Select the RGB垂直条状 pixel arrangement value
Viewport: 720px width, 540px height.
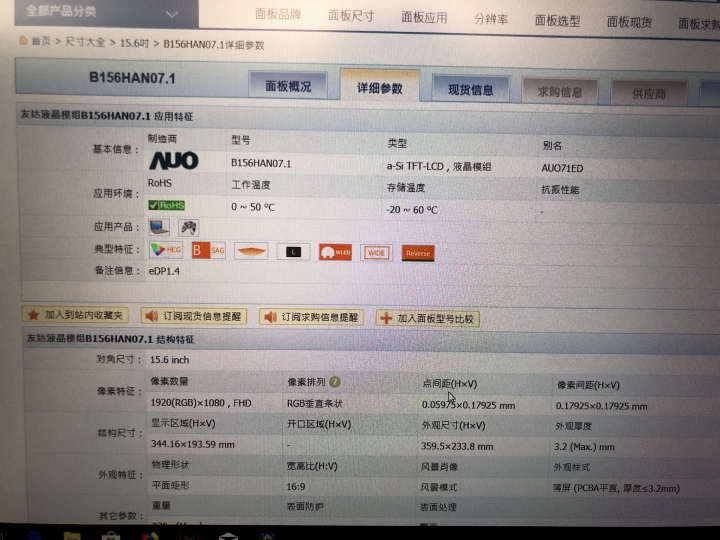(315, 404)
